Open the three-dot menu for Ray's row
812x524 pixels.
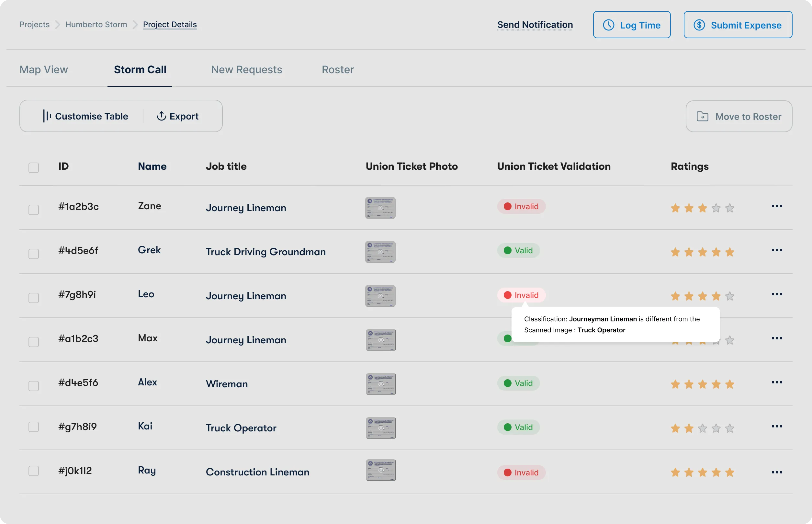click(x=777, y=472)
